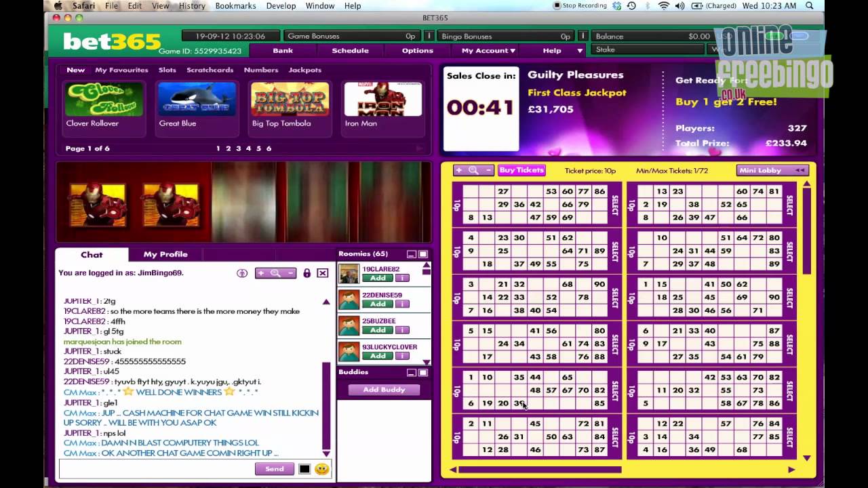The image size is (868, 488).
Task: Select ticket with top row 1 10 35
Action: (x=615, y=391)
